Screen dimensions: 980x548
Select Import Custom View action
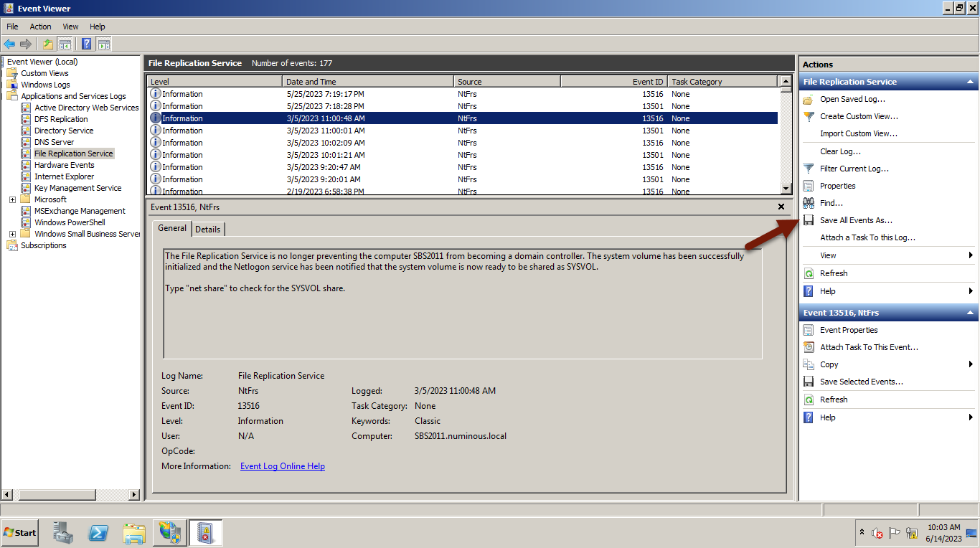[x=859, y=133]
